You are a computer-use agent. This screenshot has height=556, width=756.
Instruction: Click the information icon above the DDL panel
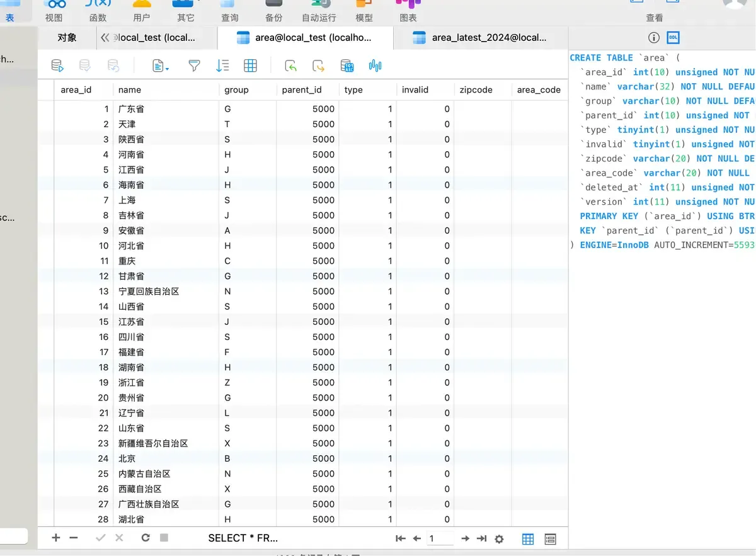[x=654, y=38]
